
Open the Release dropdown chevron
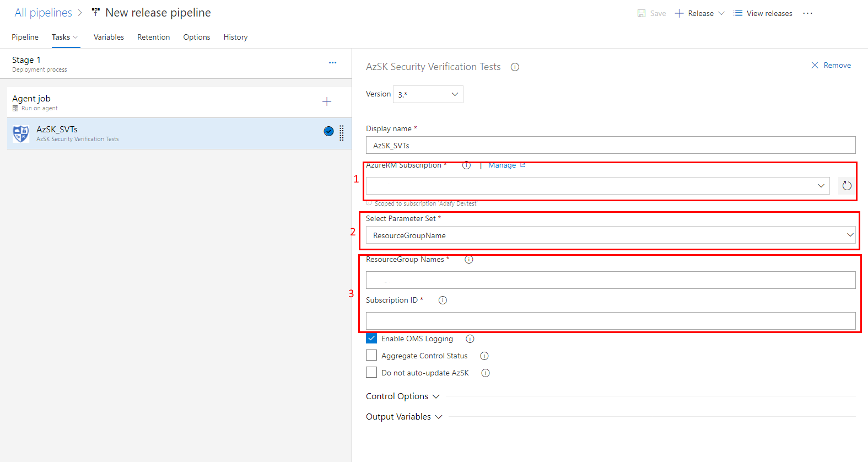pyautogui.click(x=721, y=13)
